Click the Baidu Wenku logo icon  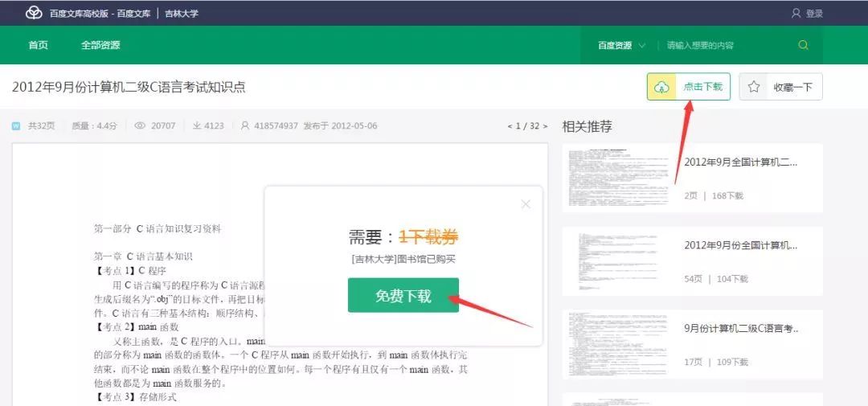click(x=34, y=13)
